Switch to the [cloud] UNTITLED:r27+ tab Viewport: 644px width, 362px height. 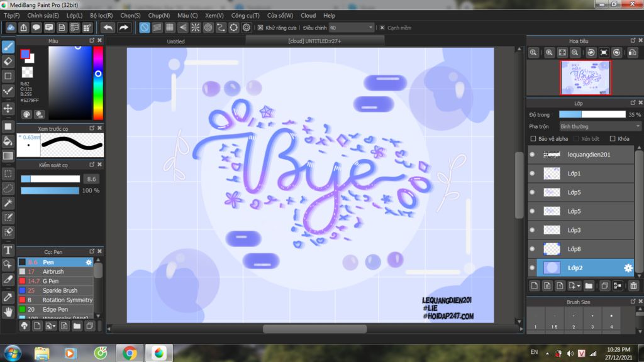coord(314,41)
